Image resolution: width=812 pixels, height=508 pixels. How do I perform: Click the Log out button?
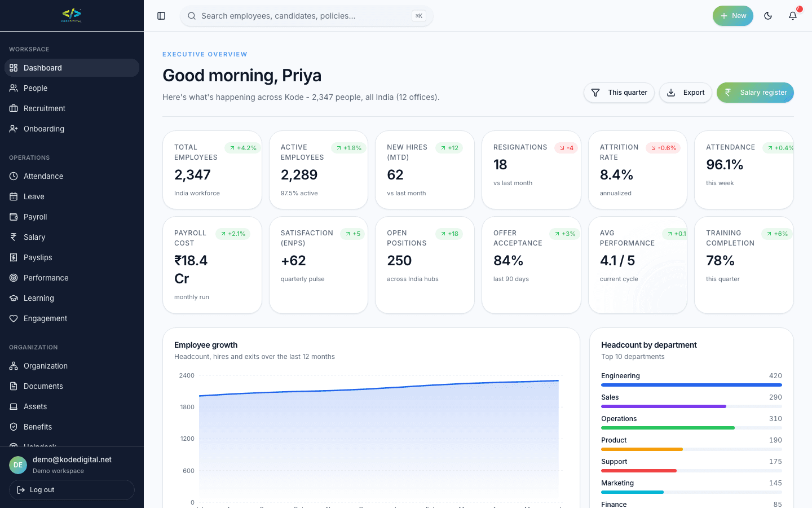tap(72, 490)
